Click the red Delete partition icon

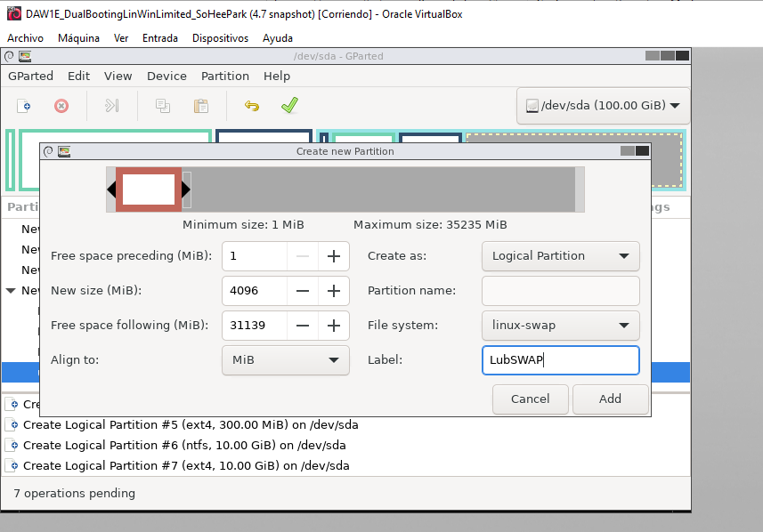click(x=61, y=106)
